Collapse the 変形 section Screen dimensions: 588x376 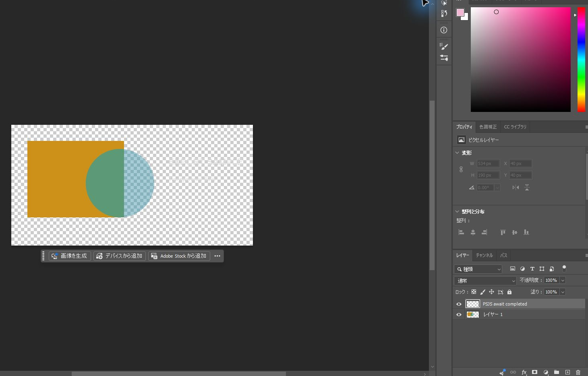point(457,153)
